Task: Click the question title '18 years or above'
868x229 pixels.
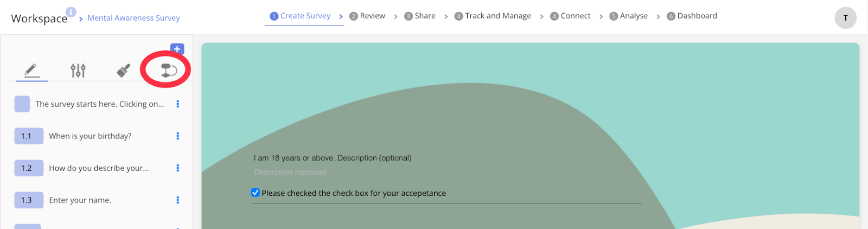Action: 333,158
